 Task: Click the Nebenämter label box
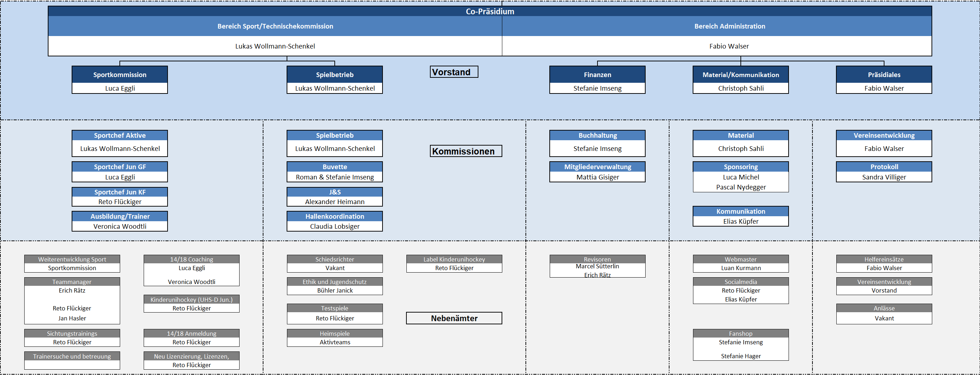[x=454, y=318]
